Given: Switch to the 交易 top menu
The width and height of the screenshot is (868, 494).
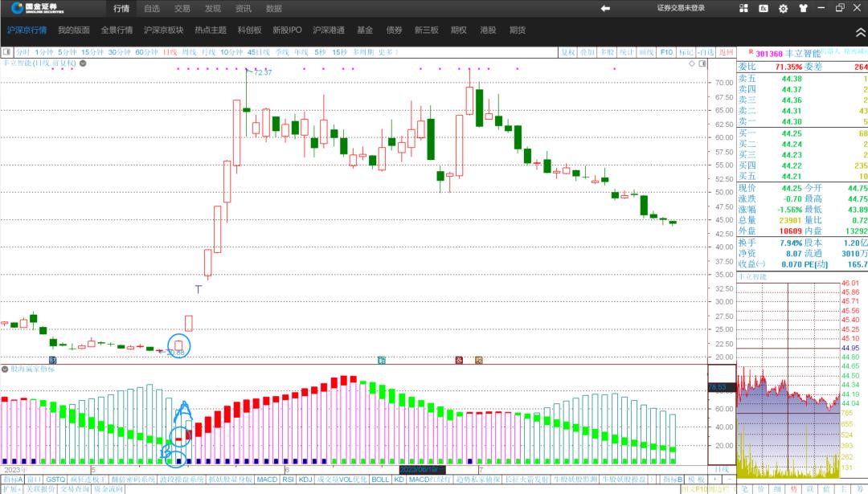Looking at the screenshot, I should coord(182,8).
